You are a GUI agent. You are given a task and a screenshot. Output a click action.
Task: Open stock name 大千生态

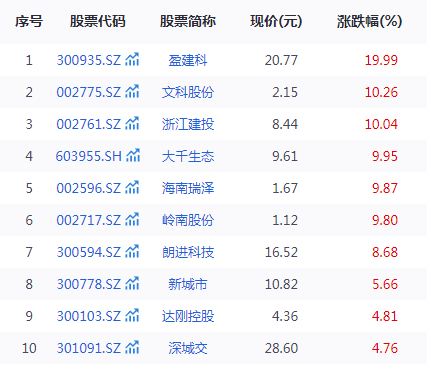coord(188,157)
